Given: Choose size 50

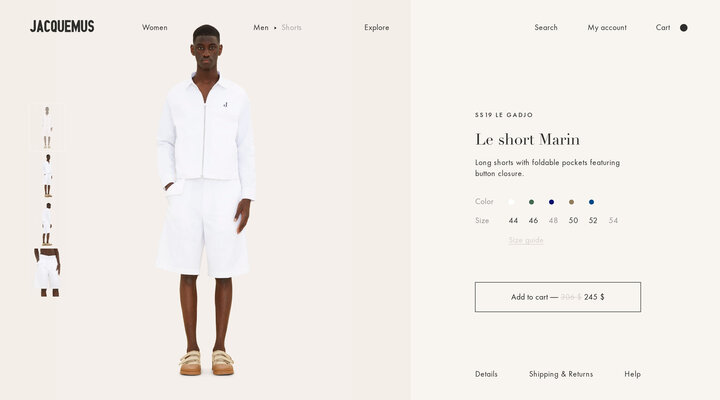Looking at the screenshot, I should click(573, 220).
